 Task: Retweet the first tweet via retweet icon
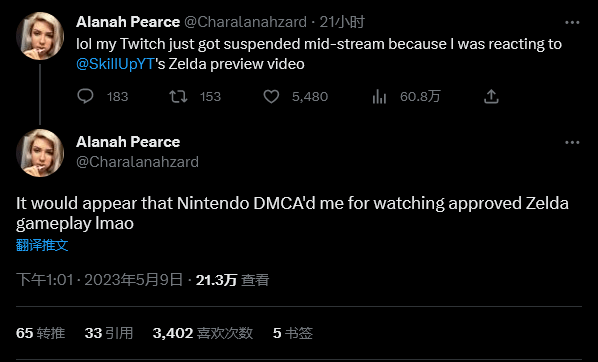tap(178, 97)
